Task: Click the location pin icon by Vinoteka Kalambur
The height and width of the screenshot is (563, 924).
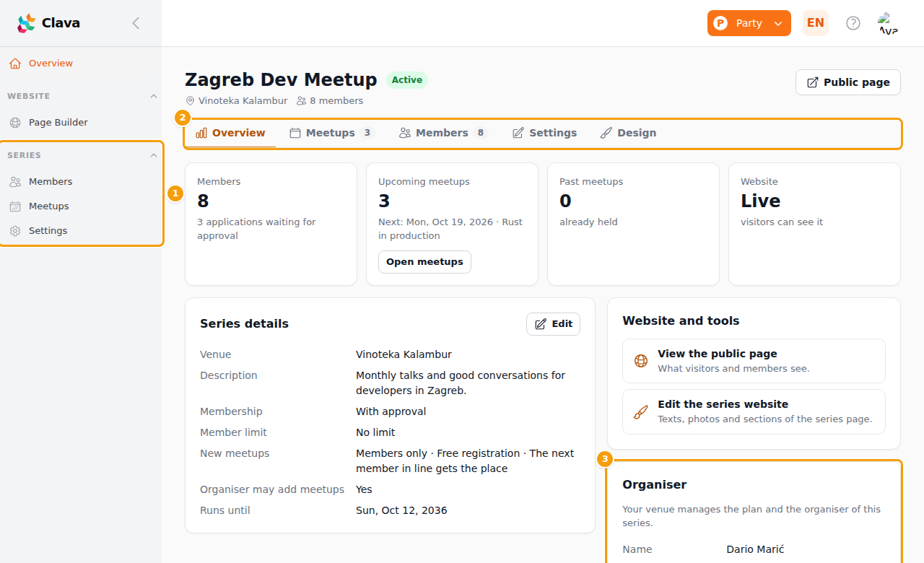Action: (x=191, y=101)
